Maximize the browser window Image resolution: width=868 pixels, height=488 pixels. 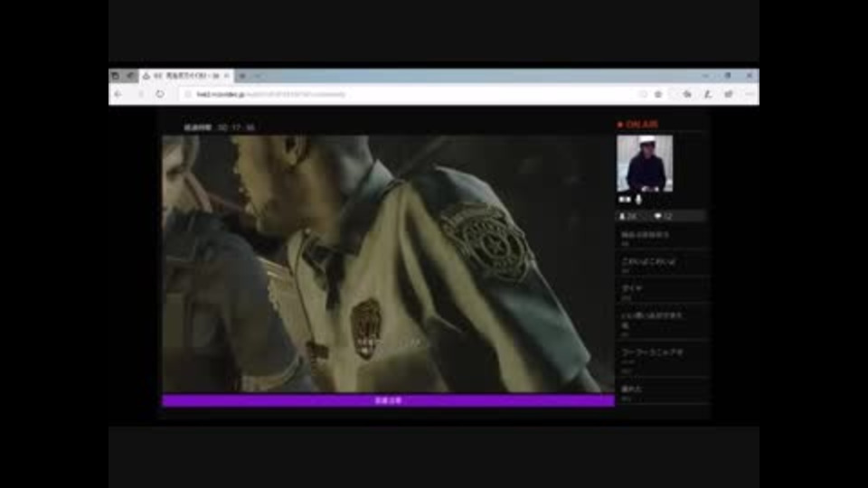click(x=727, y=76)
